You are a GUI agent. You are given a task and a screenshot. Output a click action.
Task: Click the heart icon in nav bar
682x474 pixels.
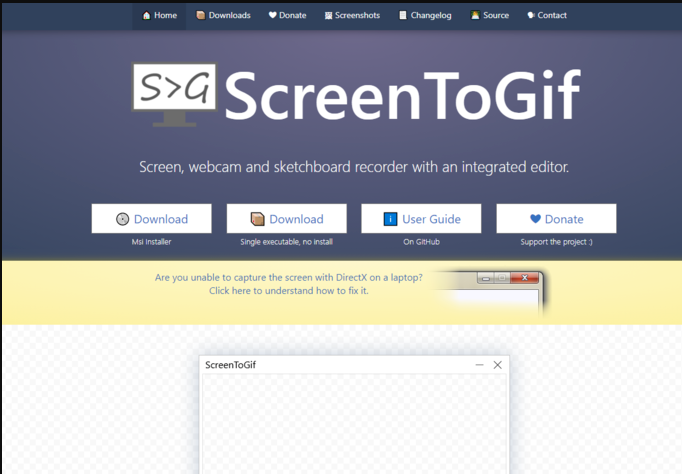pos(272,15)
